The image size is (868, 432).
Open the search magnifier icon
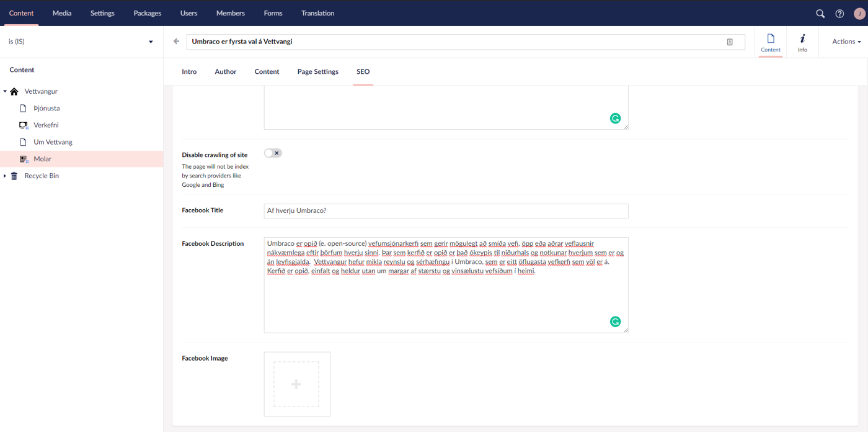[x=820, y=14]
